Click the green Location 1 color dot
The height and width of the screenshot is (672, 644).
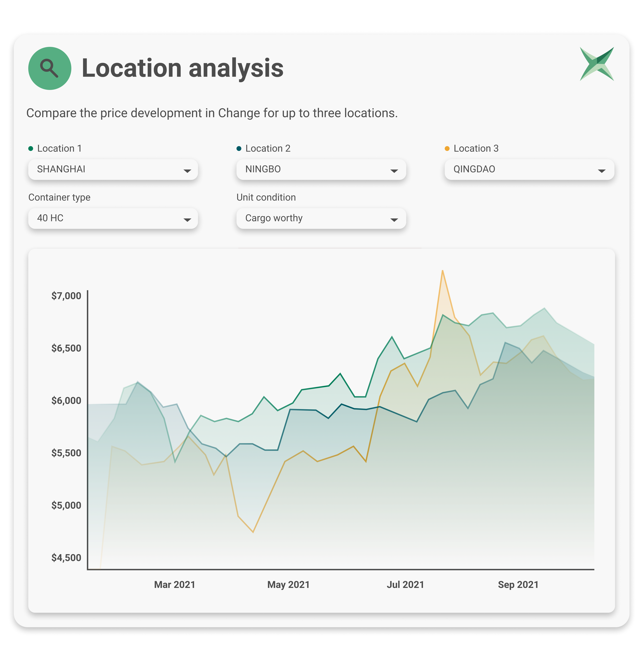click(31, 149)
